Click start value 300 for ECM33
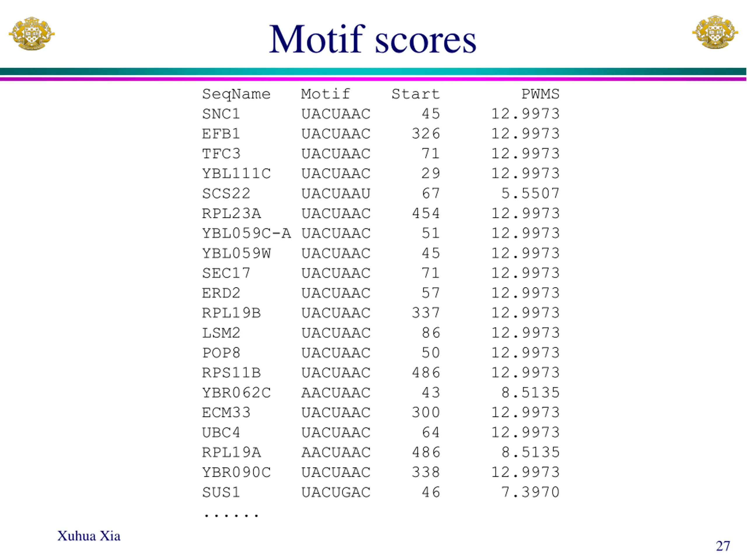This screenshot has width=747, height=560. click(x=426, y=412)
